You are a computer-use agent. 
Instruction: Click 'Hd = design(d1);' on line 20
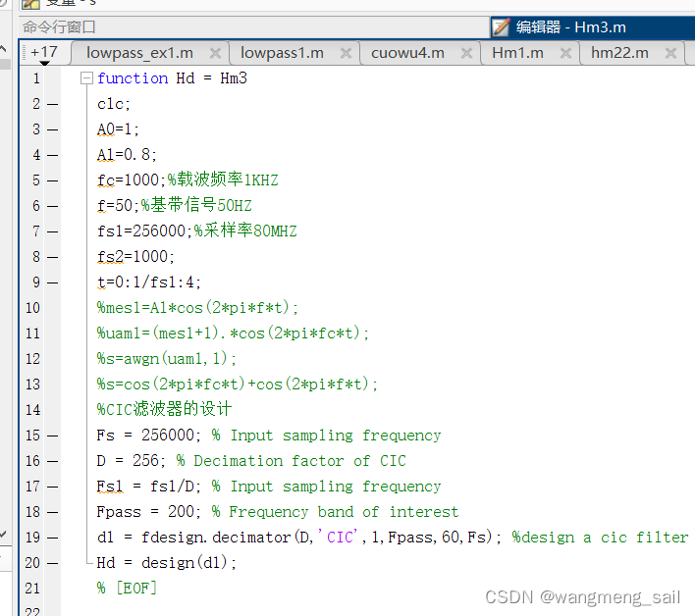(167, 563)
